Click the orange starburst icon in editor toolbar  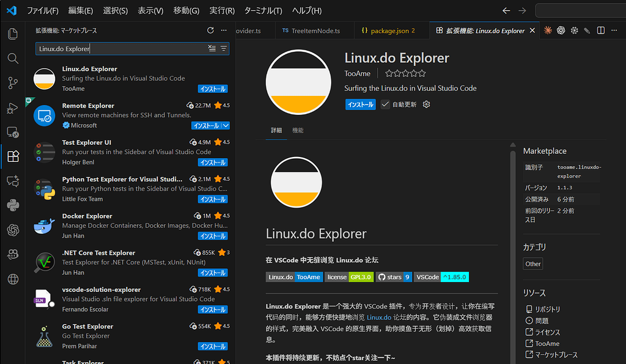click(548, 31)
